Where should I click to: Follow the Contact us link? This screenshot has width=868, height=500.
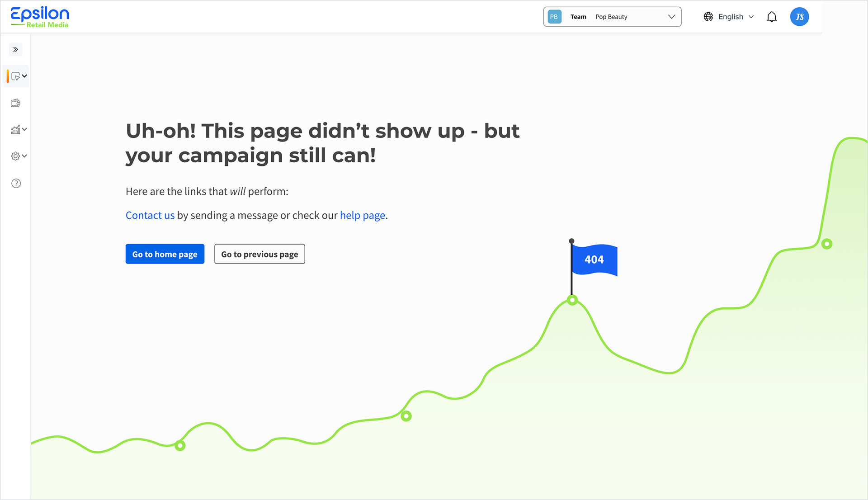(150, 215)
